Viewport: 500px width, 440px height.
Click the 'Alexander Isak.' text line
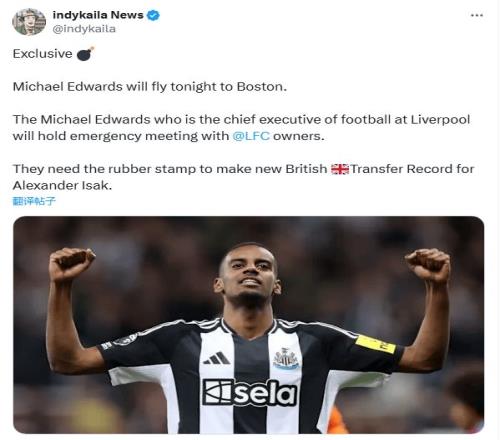point(62,185)
